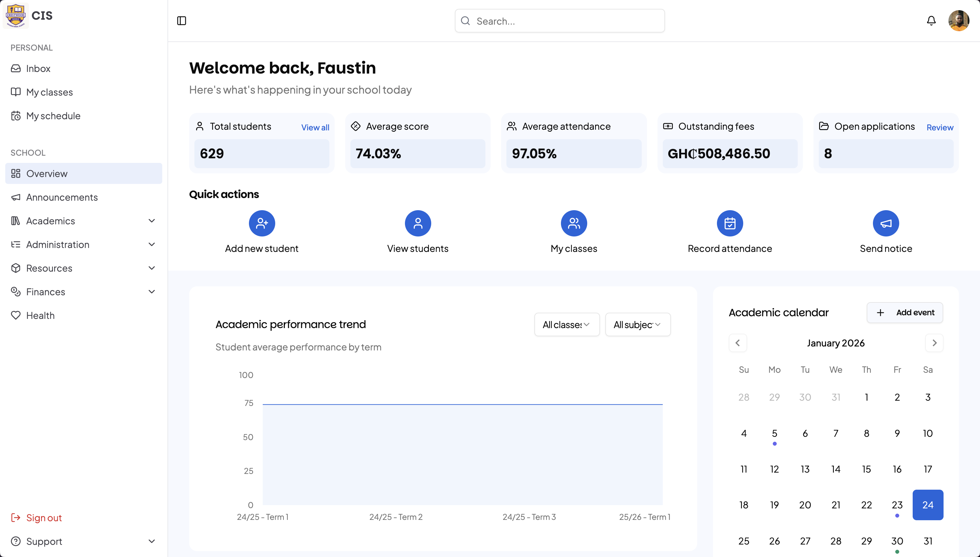Open My classes quick action icon
The height and width of the screenshot is (557, 980).
pyautogui.click(x=574, y=223)
